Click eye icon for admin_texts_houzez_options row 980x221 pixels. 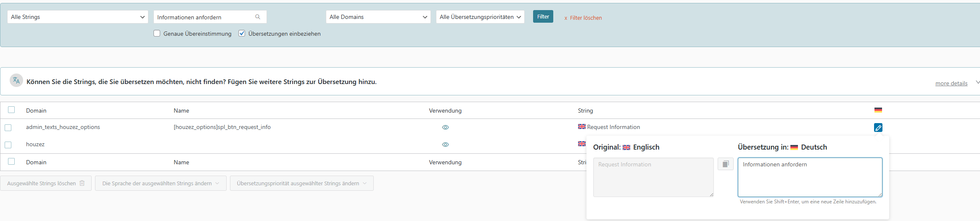coord(445,127)
